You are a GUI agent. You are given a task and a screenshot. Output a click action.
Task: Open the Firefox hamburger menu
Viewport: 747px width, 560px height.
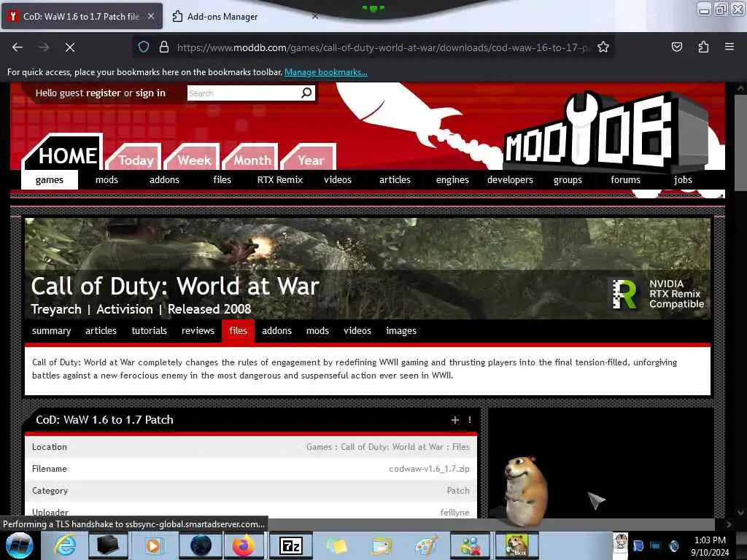coord(729,47)
